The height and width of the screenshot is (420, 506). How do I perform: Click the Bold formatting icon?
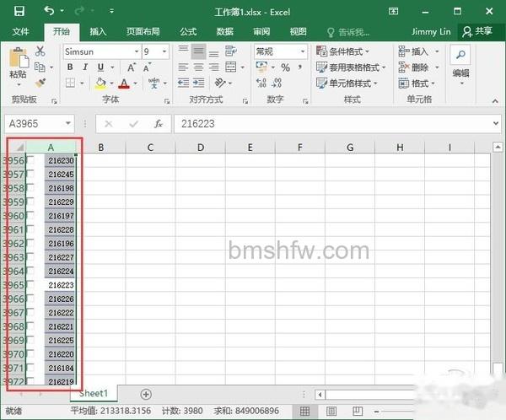(70, 67)
